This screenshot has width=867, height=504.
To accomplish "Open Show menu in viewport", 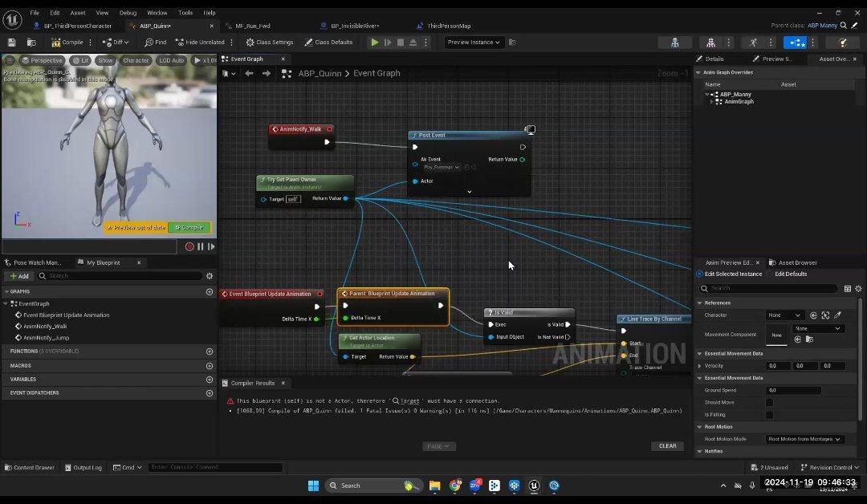I will click(x=105, y=60).
